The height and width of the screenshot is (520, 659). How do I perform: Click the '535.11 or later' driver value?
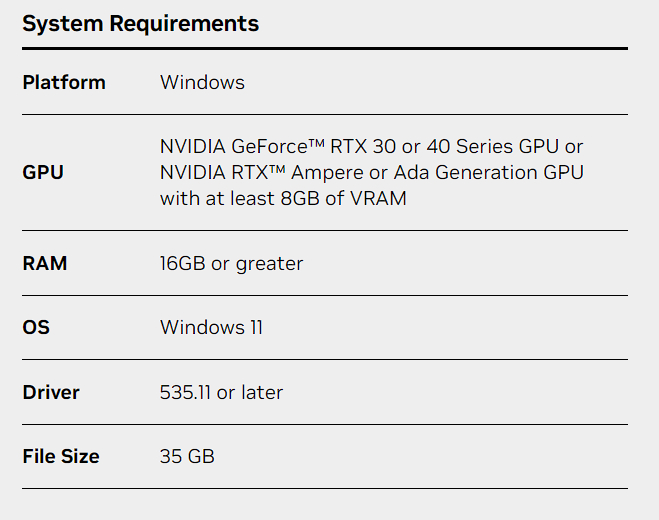click(221, 392)
